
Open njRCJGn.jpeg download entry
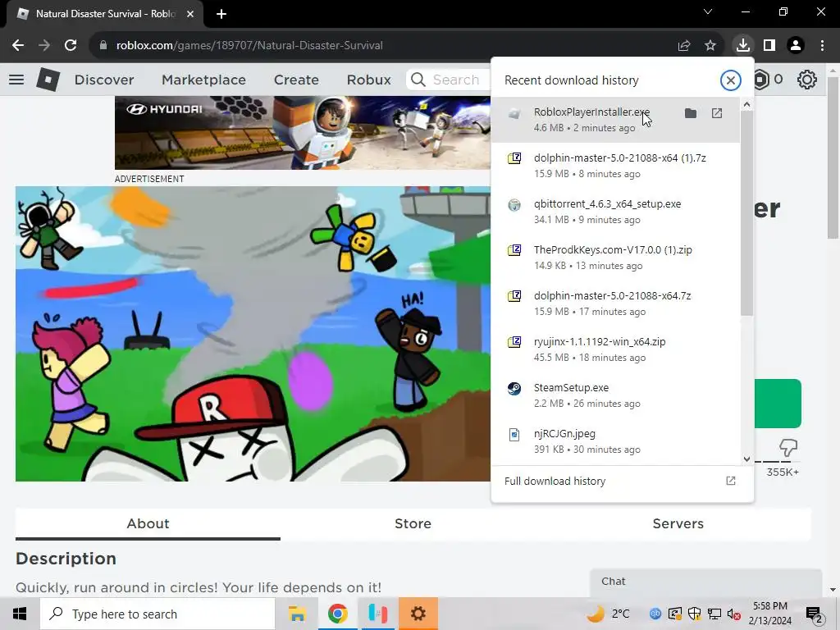click(615, 441)
